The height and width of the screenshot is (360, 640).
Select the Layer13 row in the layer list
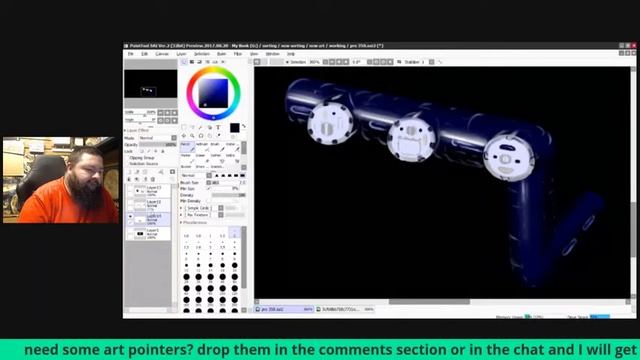pyautogui.click(x=149, y=191)
